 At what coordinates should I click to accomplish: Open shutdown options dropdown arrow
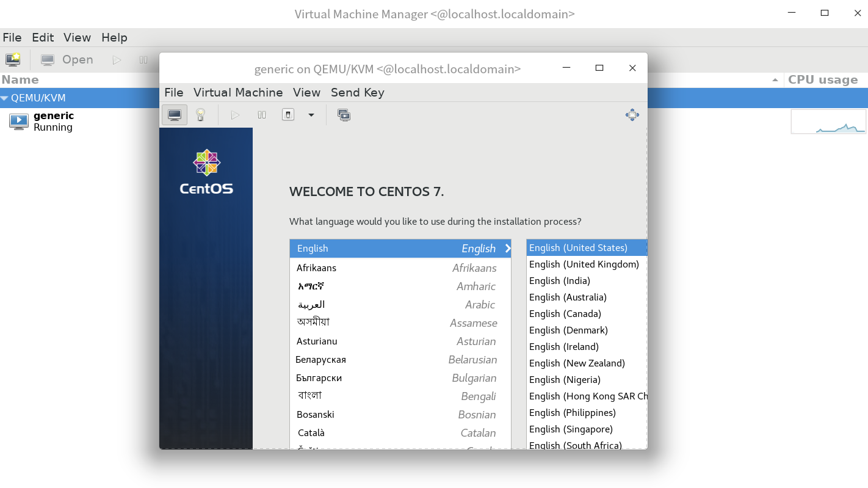coord(311,115)
